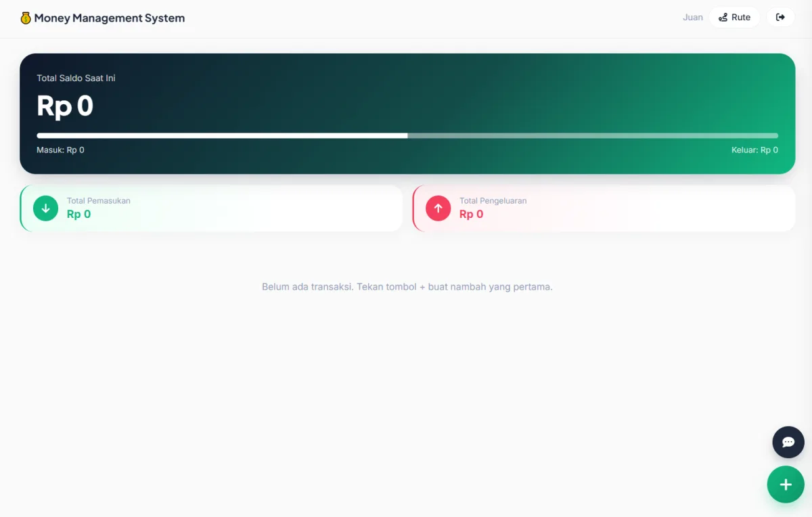Click the Total Saldo Saat Ini label

point(76,78)
